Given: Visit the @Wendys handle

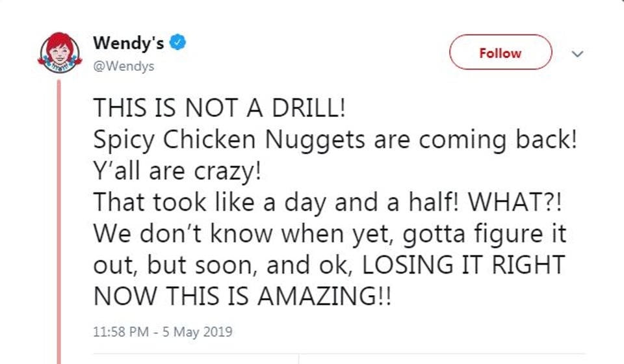Looking at the screenshot, I should coord(123,66).
